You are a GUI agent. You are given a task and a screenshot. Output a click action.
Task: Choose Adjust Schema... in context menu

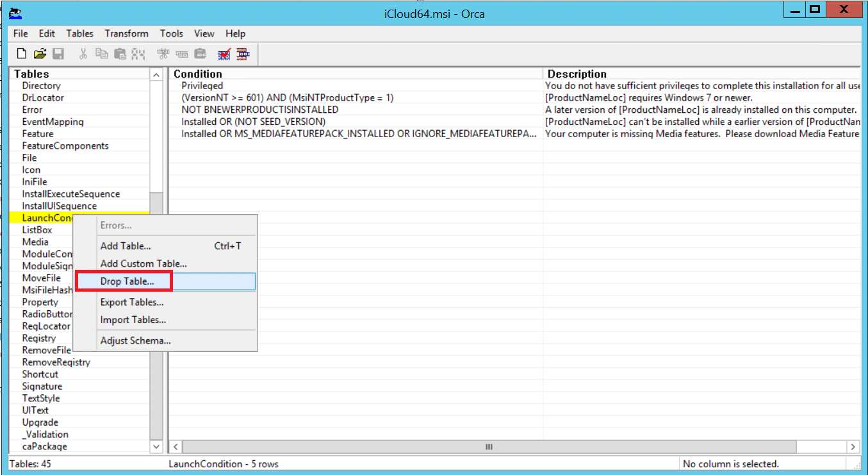pyautogui.click(x=165, y=340)
